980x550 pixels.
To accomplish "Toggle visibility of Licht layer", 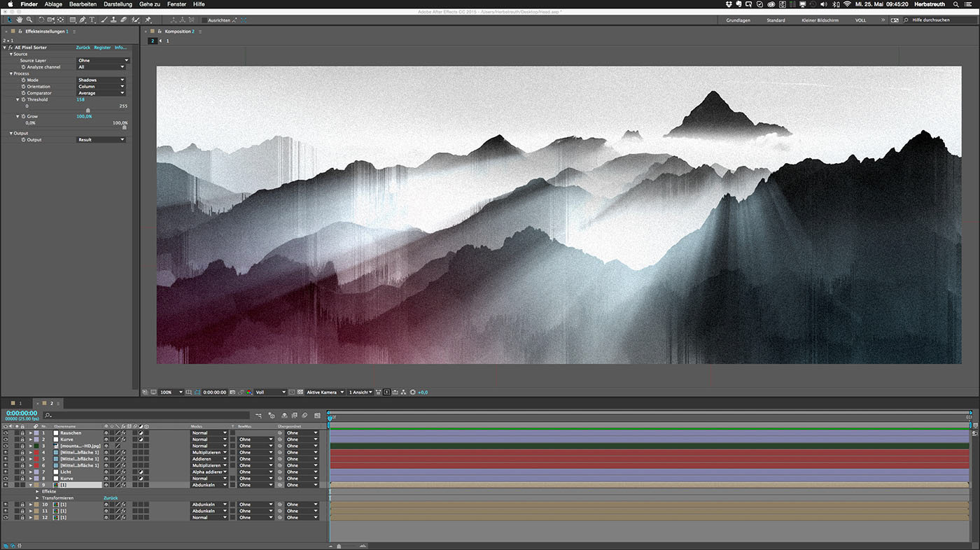I will (x=6, y=472).
